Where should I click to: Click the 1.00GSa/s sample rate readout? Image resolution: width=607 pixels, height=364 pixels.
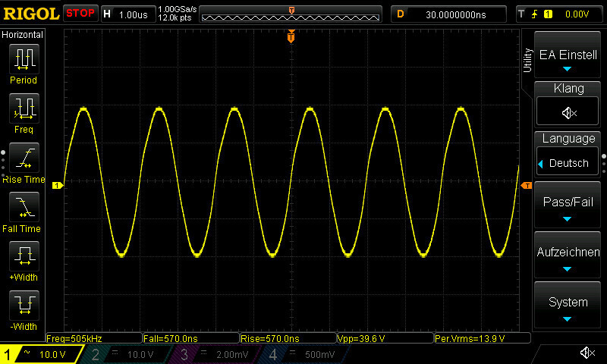point(178,9)
